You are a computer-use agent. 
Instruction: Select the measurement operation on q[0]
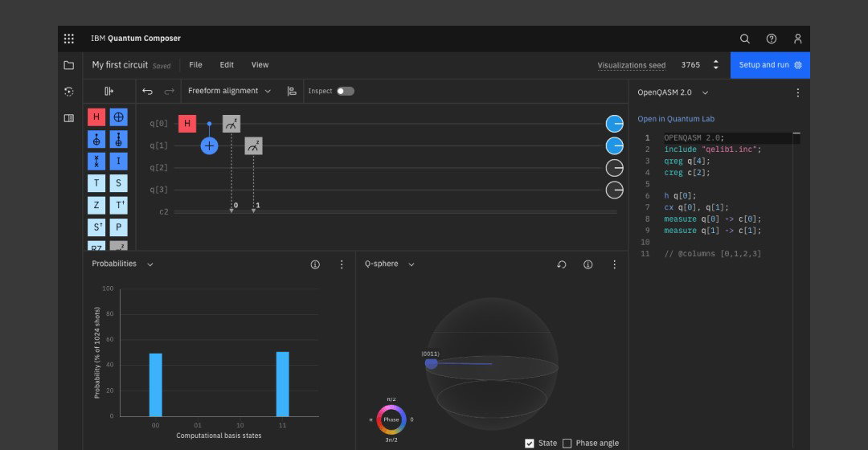coord(231,124)
